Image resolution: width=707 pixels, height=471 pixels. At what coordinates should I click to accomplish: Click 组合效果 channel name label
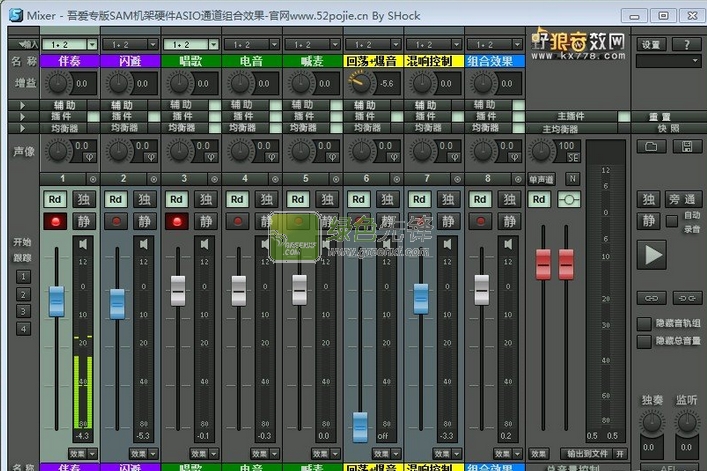pyautogui.click(x=495, y=61)
